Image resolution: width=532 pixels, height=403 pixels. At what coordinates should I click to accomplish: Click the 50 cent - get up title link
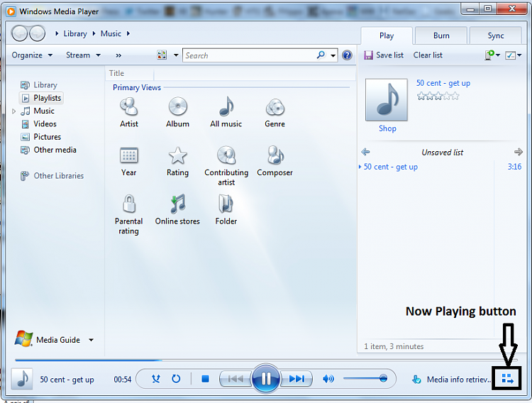(443, 83)
